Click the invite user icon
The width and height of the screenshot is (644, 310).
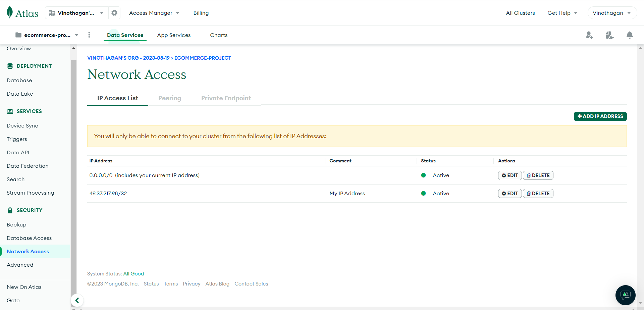[x=589, y=35]
